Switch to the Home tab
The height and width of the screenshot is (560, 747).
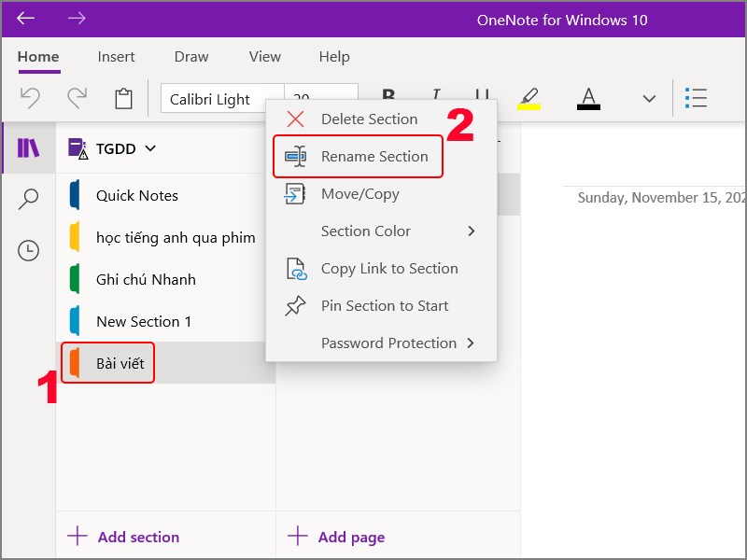38,57
